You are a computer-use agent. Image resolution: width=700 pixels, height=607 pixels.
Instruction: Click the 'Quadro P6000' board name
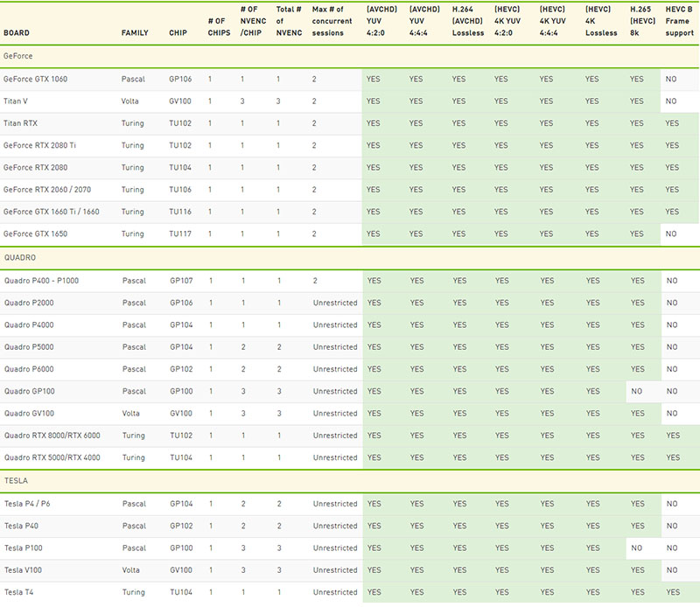pos(29,369)
